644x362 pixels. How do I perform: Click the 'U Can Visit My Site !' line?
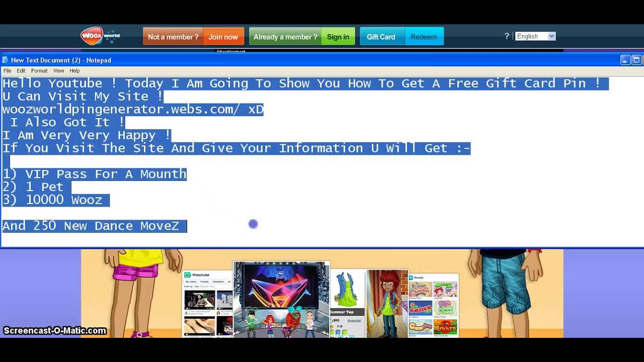(x=83, y=97)
